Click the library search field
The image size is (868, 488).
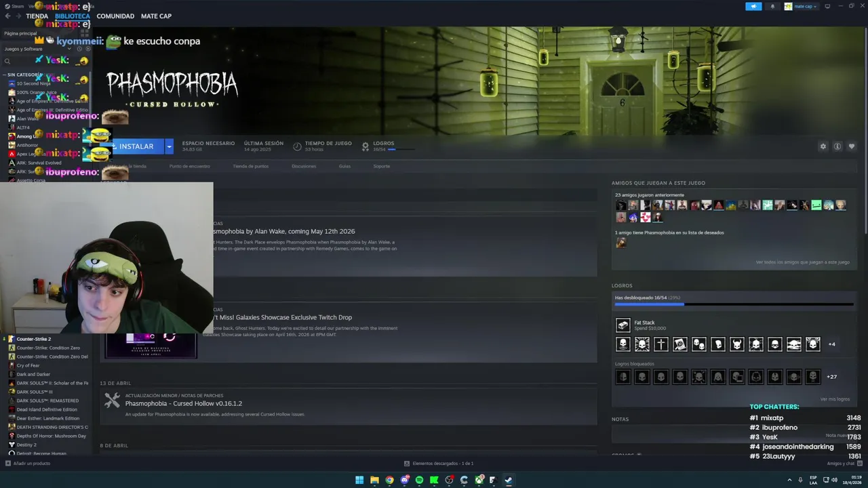tap(44, 61)
